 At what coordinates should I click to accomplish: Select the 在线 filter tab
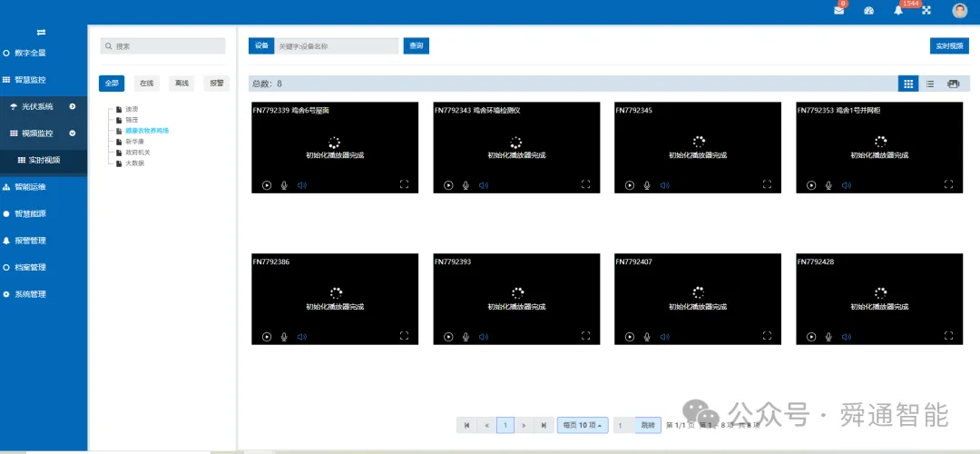(147, 84)
